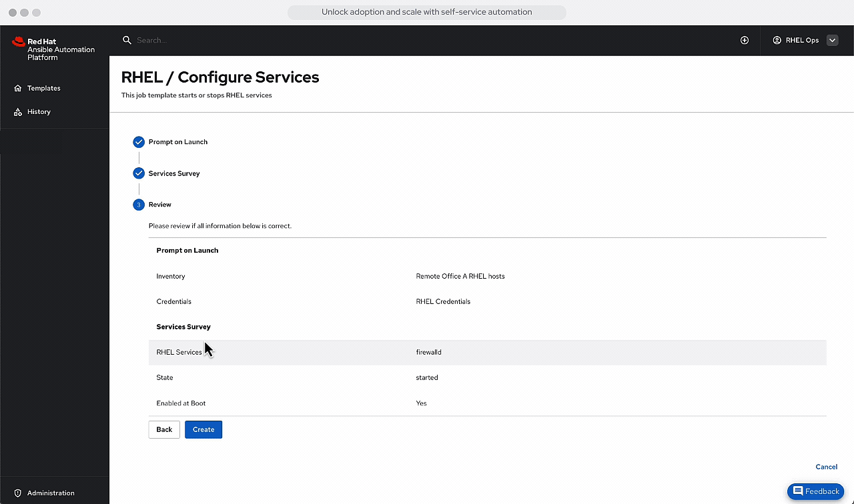Click the RHEL / Configure Services page title
The height and width of the screenshot is (504, 854).
click(x=220, y=77)
